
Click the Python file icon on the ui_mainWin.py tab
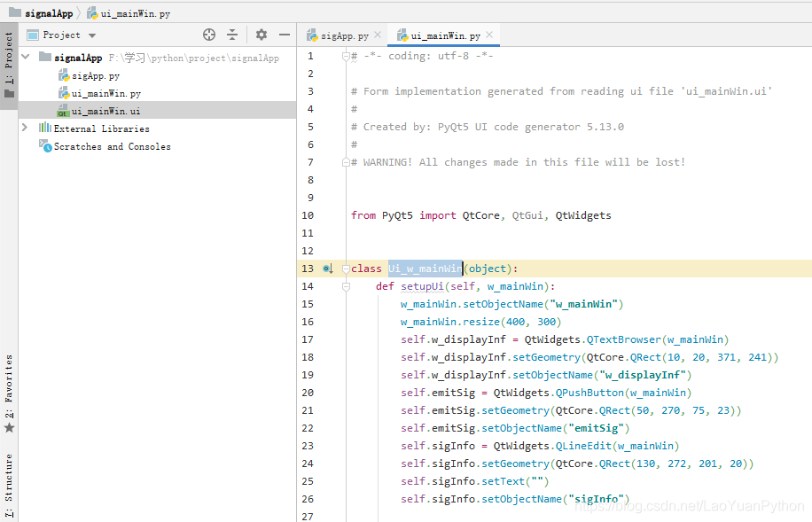402,35
